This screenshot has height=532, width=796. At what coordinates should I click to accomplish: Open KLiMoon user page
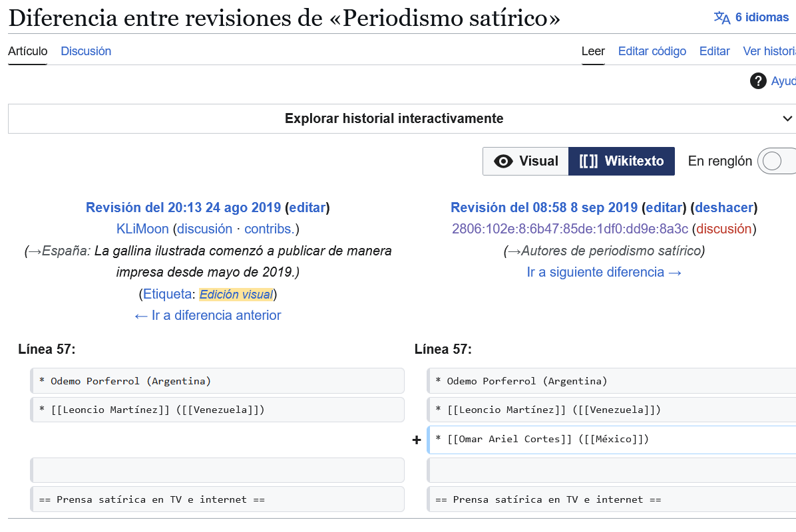pyautogui.click(x=142, y=229)
